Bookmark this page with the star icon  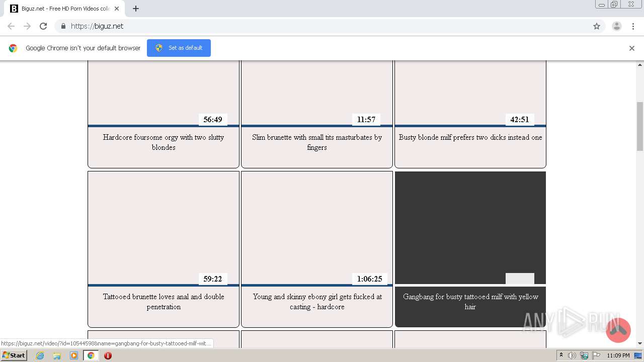tap(597, 26)
